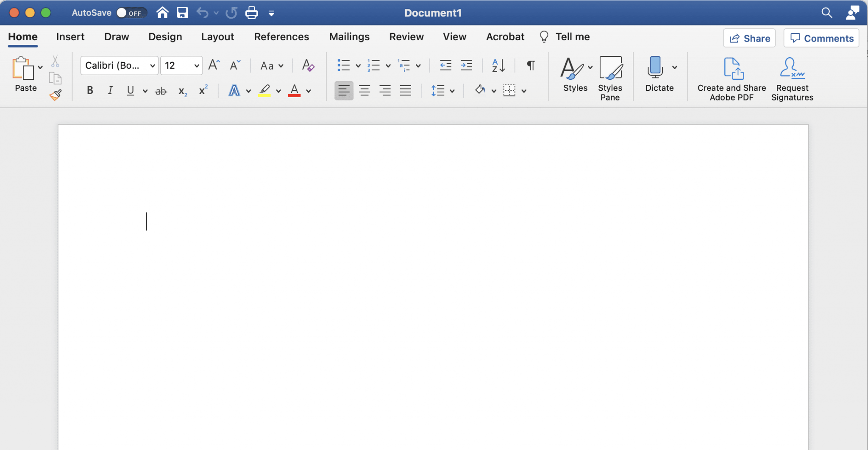Center align the paragraph
Image resolution: width=868 pixels, height=450 pixels.
[x=364, y=90]
